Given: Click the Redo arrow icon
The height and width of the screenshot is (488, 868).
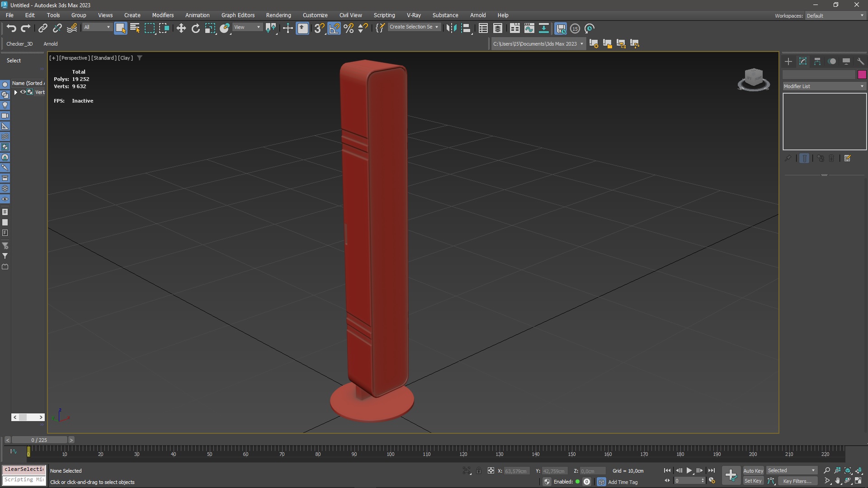Looking at the screenshot, I should (26, 28).
